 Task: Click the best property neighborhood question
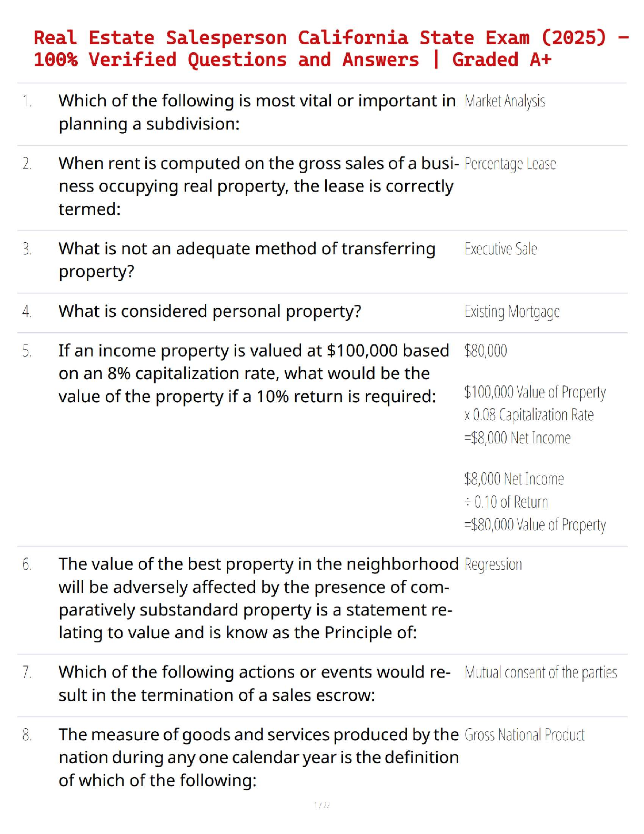pos(258,598)
